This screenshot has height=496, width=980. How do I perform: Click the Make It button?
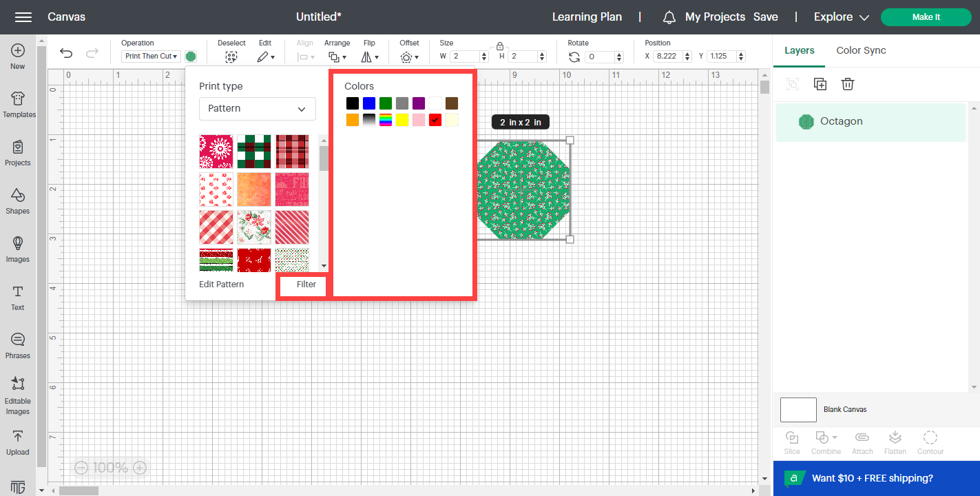point(926,17)
